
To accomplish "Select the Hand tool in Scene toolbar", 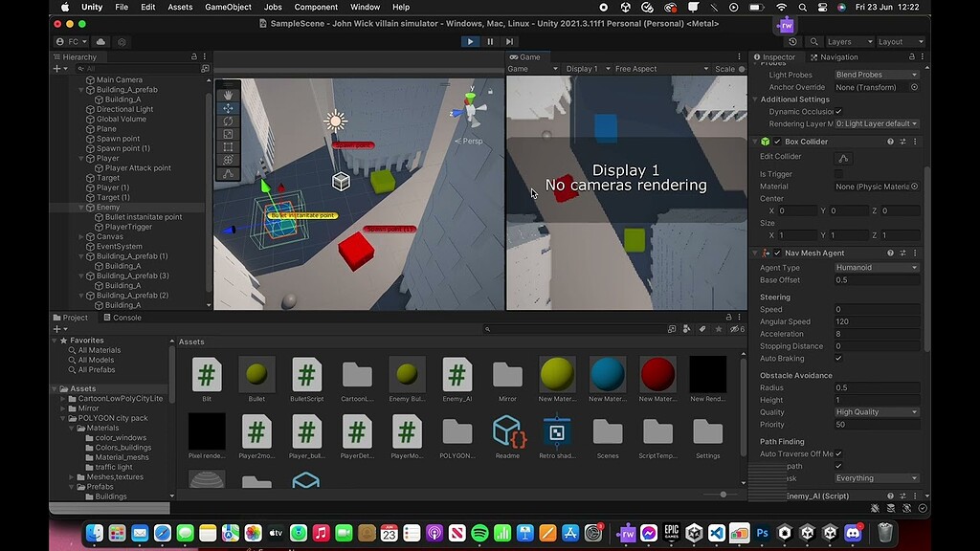I will (x=228, y=95).
